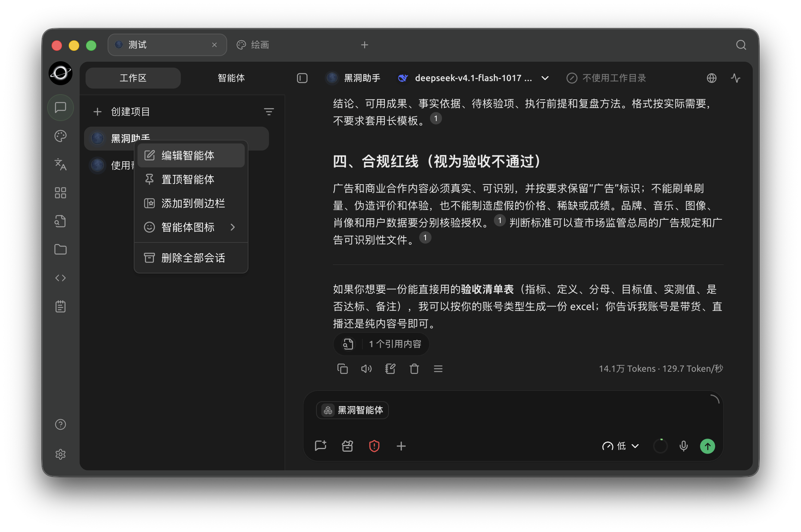
Task: Choose 置顶智能体 in context menu
Action: pos(191,179)
